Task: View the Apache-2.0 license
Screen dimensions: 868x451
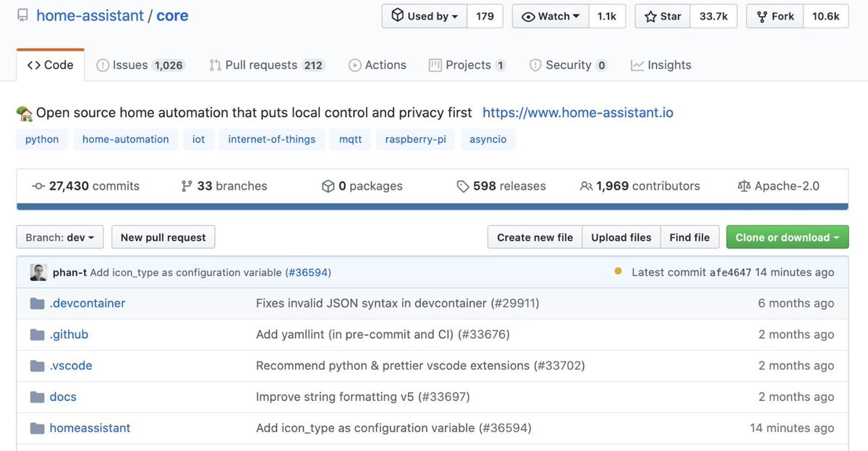Action: point(778,186)
